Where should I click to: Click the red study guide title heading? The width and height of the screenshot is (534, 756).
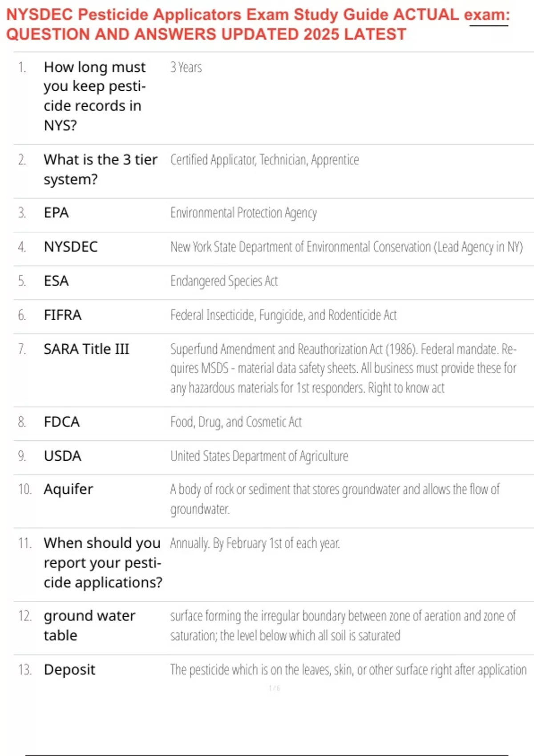tap(258, 24)
